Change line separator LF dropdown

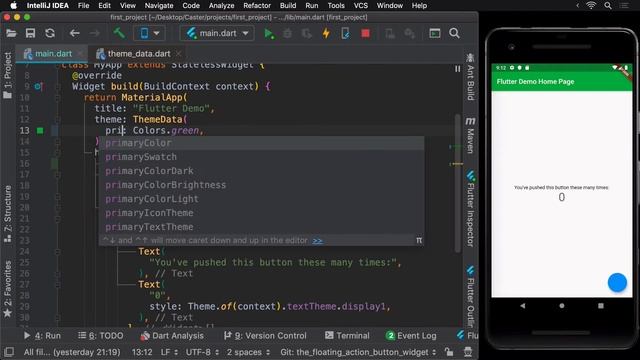[169, 352]
